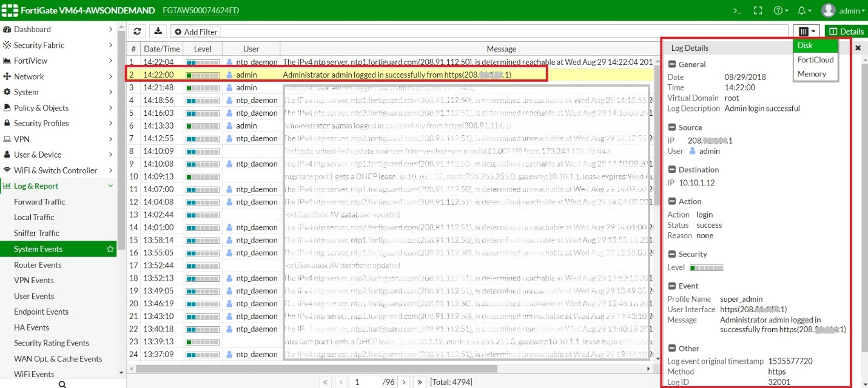This screenshot has height=388, width=868.
Task: Sort by Level column header
Action: coord(203,48)
